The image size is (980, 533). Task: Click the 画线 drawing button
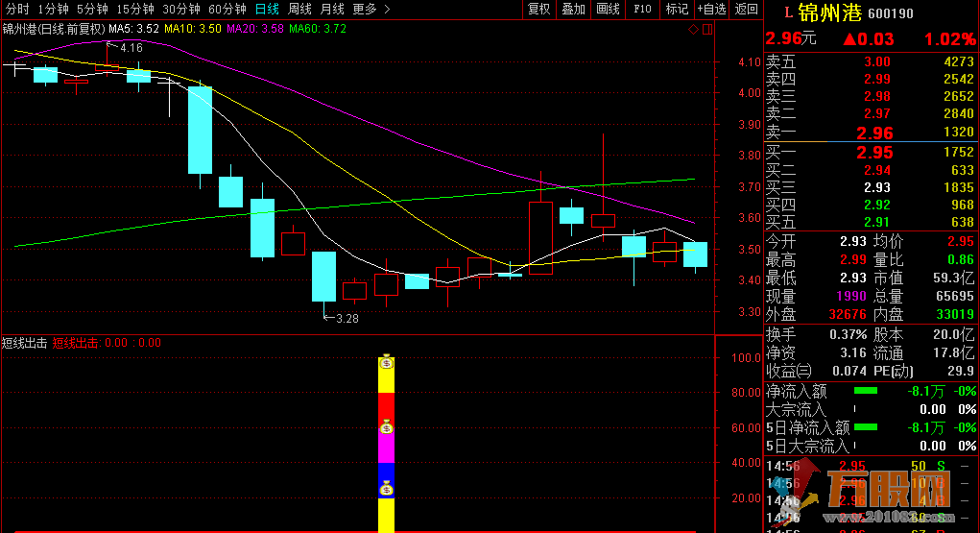tap(608, 9)
